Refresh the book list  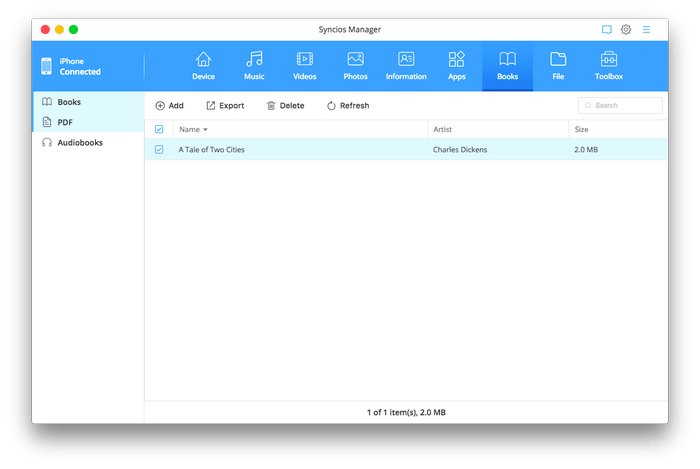coord(348,105)
